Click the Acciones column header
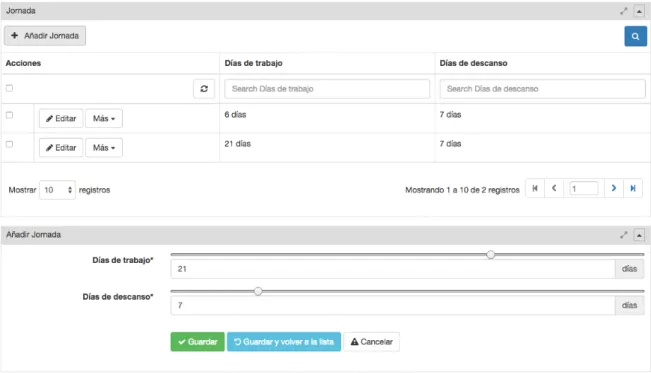Image resolution: width=651 pixels, height=373 pixels. (x=23, y=63)
